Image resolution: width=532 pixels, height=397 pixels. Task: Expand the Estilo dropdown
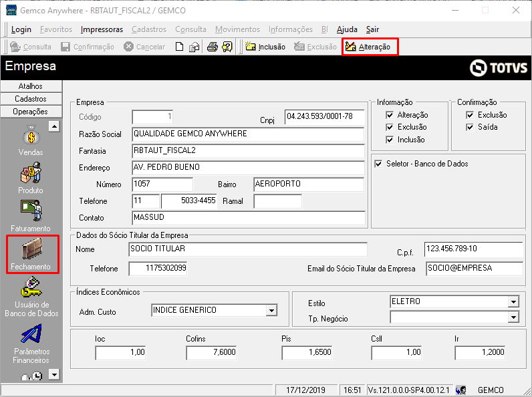pyautogui.click(x=513, y=301)
